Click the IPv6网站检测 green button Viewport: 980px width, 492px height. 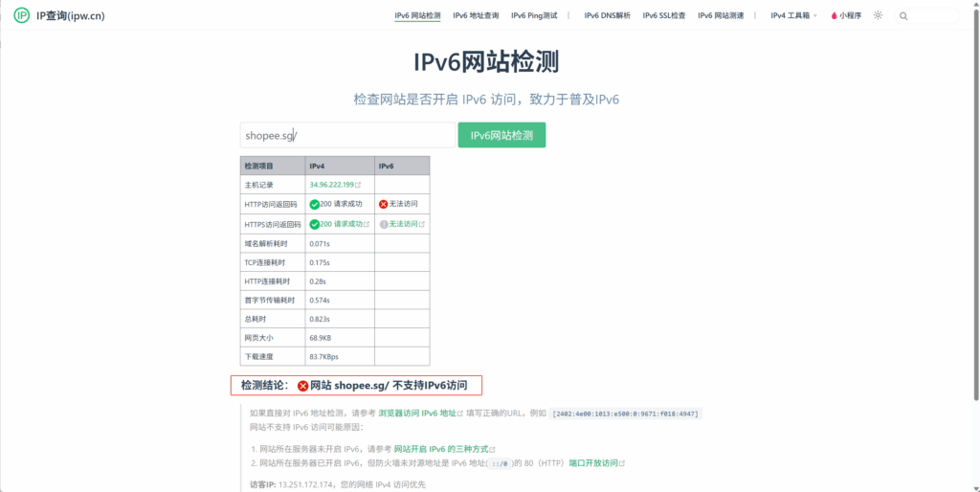501,135
